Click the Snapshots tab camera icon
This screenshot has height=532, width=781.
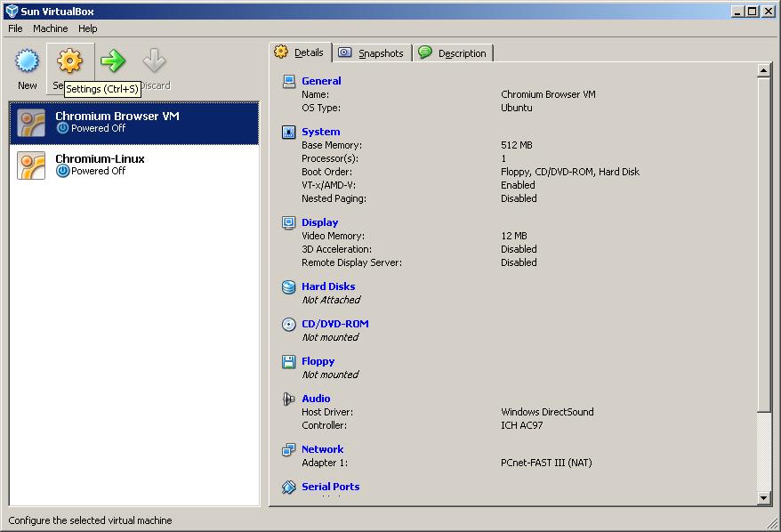344,52
